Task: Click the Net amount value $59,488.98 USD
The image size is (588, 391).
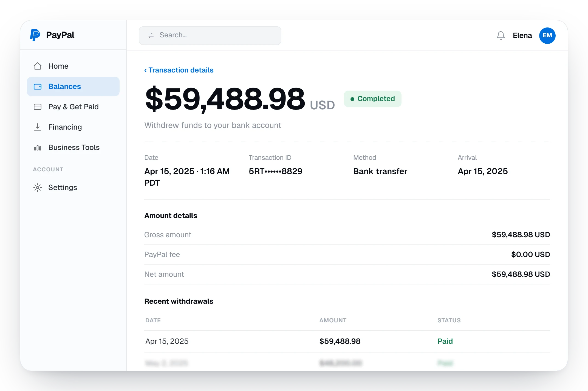Action: pos(521,274)
